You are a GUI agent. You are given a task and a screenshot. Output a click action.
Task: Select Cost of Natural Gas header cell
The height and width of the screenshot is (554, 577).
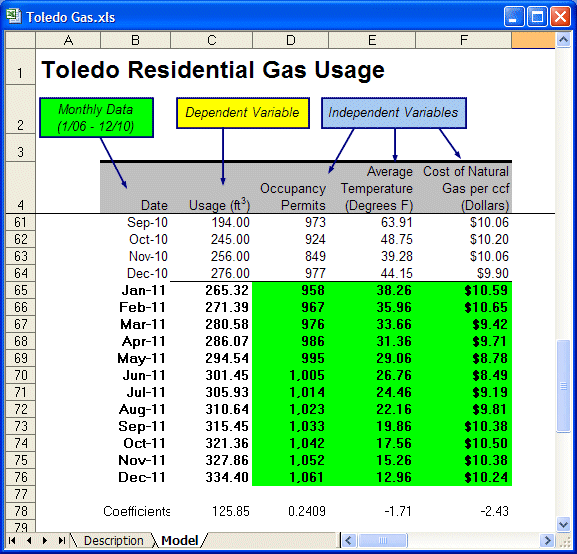464,187
